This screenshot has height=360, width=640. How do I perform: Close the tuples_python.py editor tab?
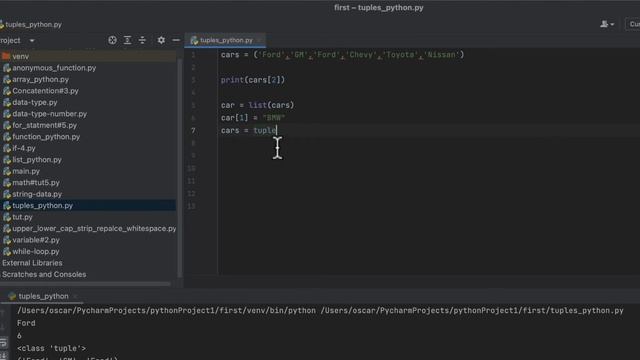pos(259,40)
